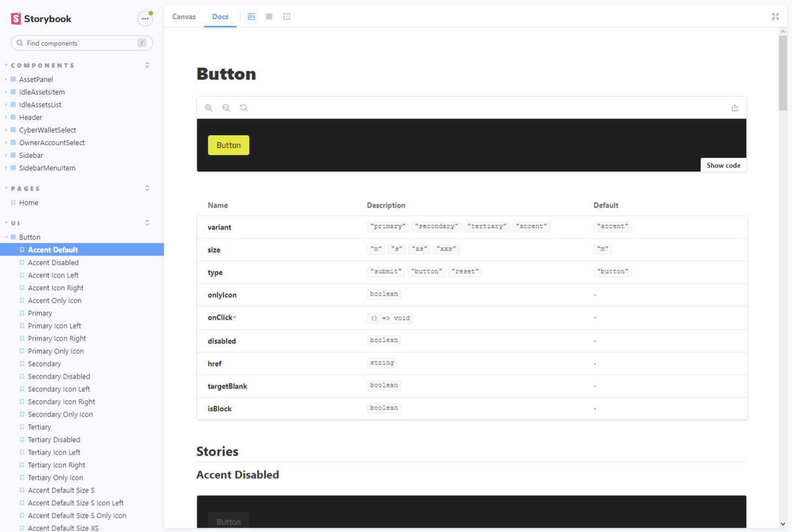
Task: Toggle the outline/measure toolbar icon
Action: tap(287, 16)
